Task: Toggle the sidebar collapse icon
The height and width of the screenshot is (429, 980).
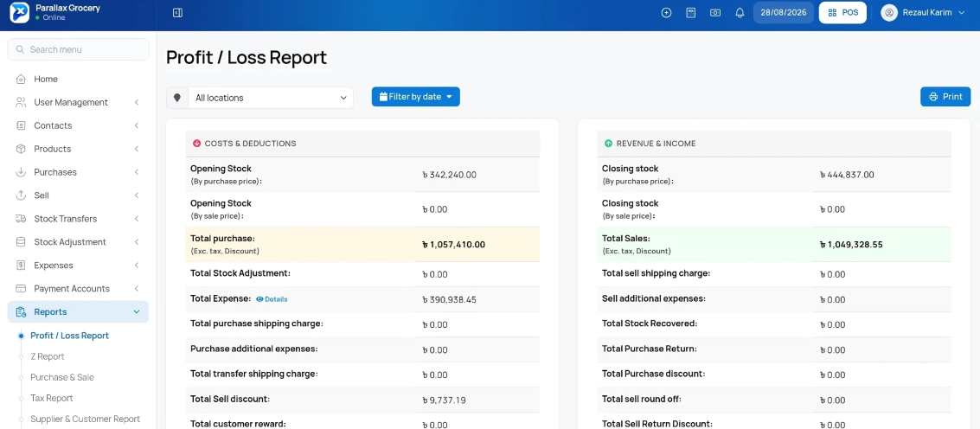Action: [x=177, y=12]
